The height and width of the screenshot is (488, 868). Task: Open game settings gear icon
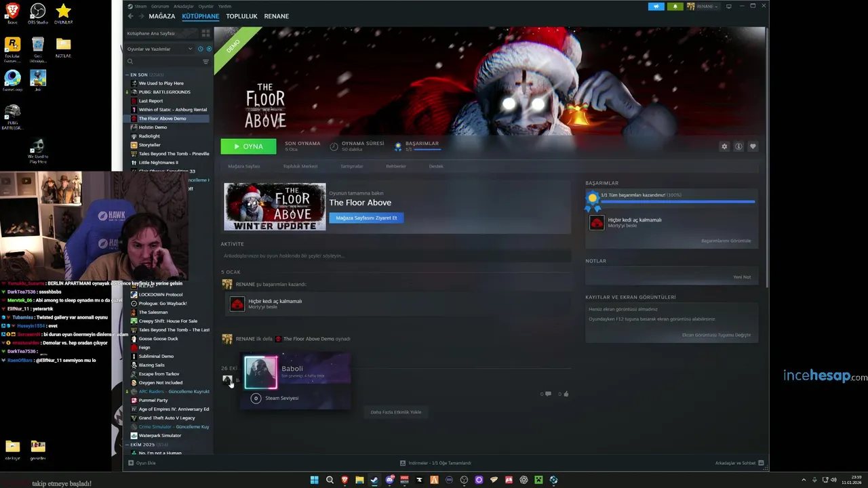tap(724, 146)
